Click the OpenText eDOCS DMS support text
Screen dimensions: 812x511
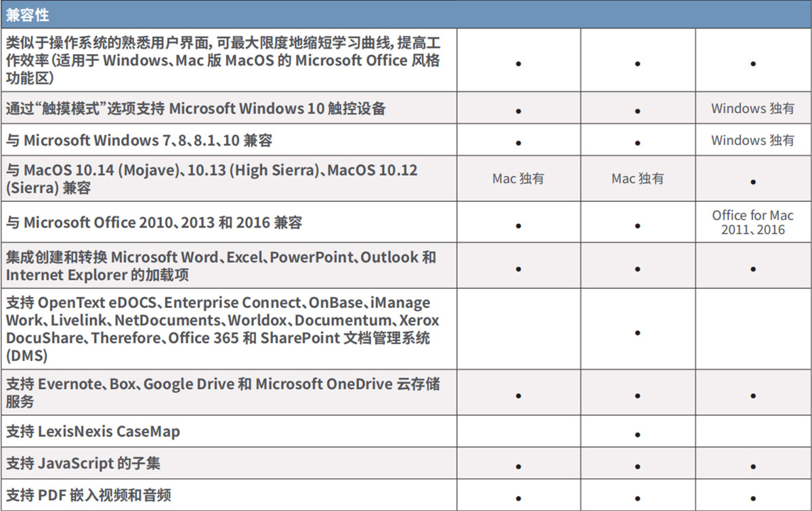(223, 329)
